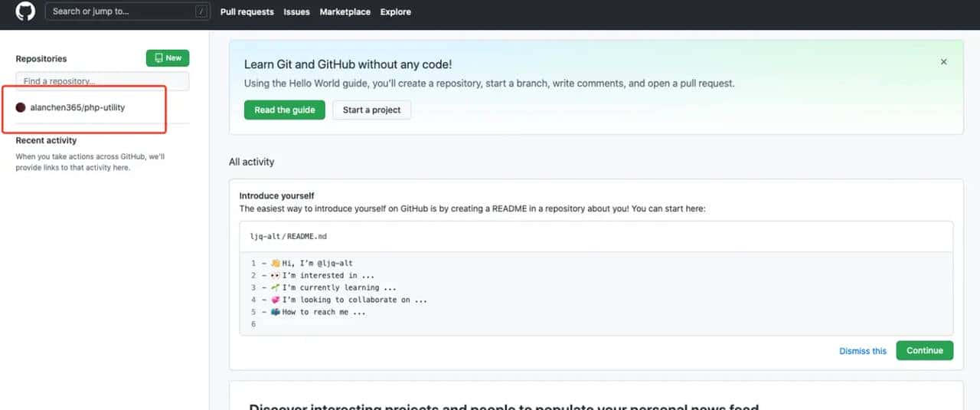Click the GitHub Octocat logo

click(25, 11)
